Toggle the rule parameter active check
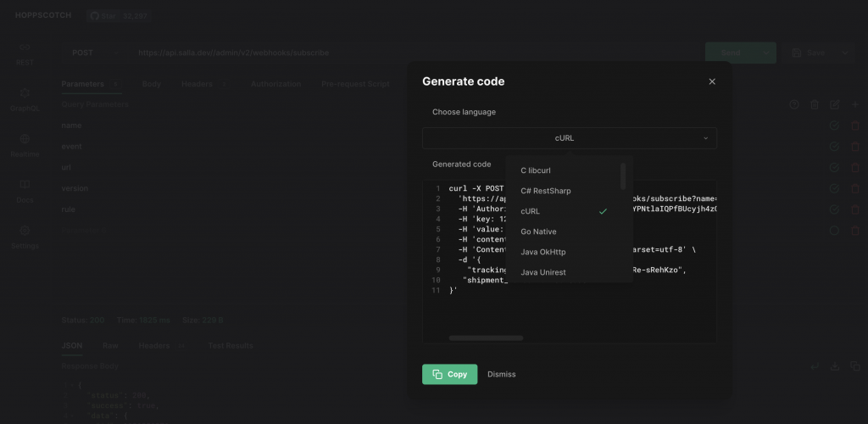The height and width of the screenshot is (424, 868). point(834,209)
